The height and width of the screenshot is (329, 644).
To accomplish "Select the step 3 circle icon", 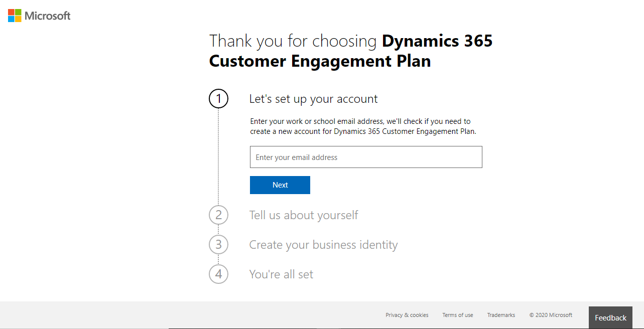I will 218,244.
